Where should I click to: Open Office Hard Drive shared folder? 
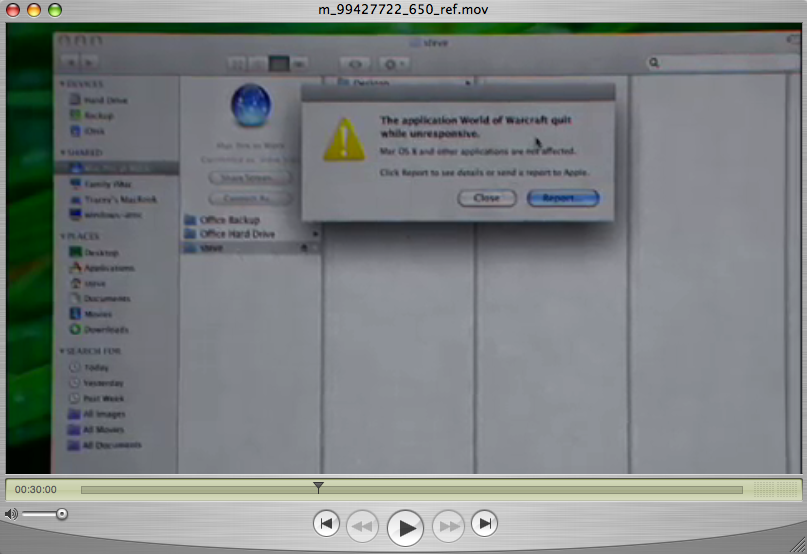point(230,234)
